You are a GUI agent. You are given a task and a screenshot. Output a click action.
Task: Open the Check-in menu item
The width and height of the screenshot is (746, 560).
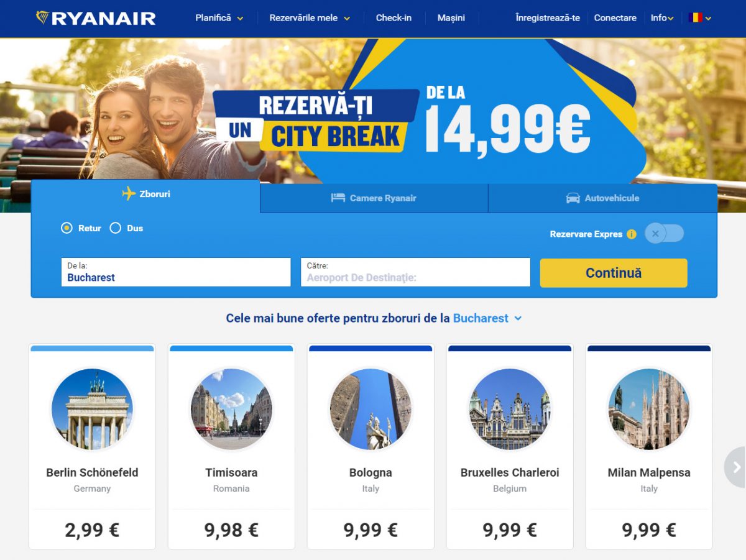click(x=394, y=18)
